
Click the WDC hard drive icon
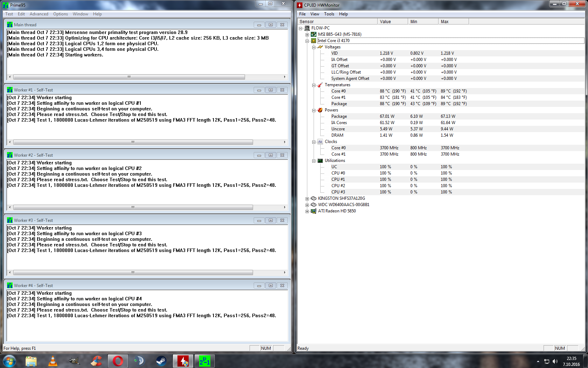(x=314, y=205)
